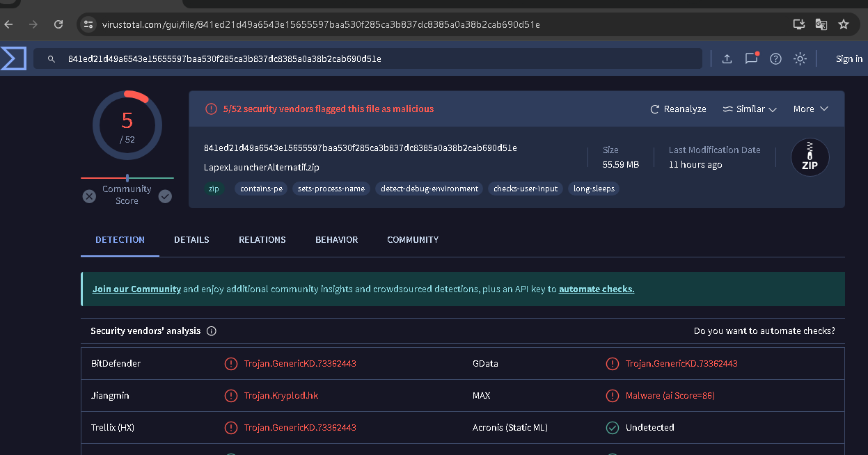Click the install app icon in address bar
The height and width of the screenshot is (455, 868).
tap(799, 24)
